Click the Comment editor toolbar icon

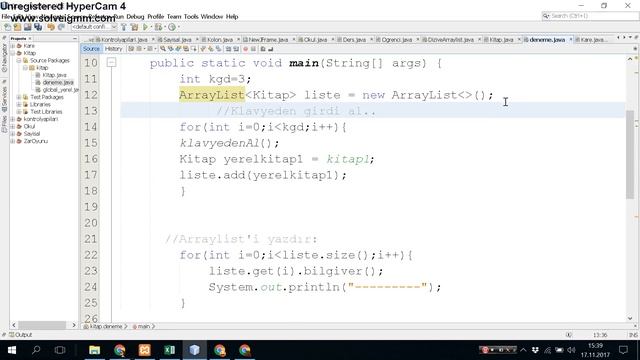(x=263, y=49)
